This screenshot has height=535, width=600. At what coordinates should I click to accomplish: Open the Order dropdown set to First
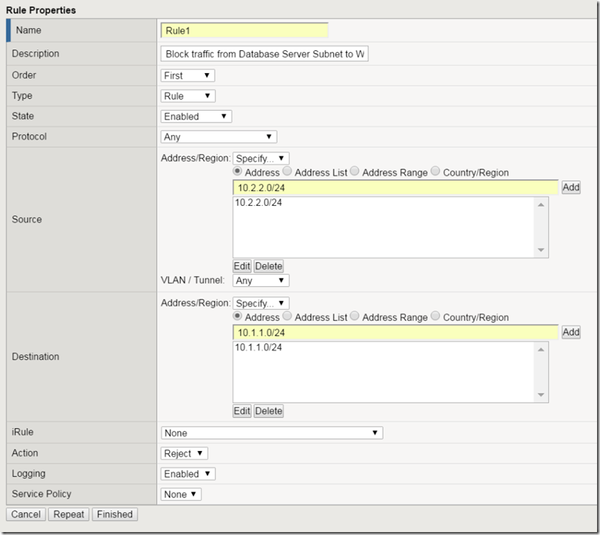pos(187,75)
